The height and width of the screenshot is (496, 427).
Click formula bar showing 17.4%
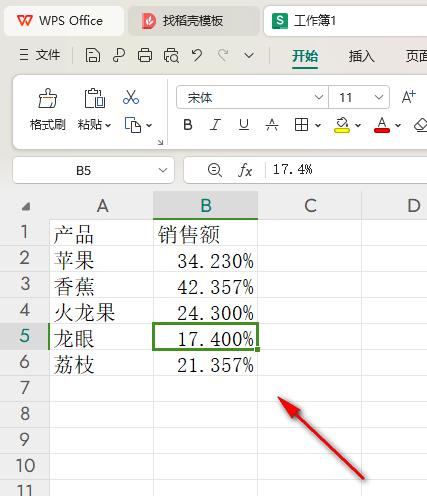(346, 170)
